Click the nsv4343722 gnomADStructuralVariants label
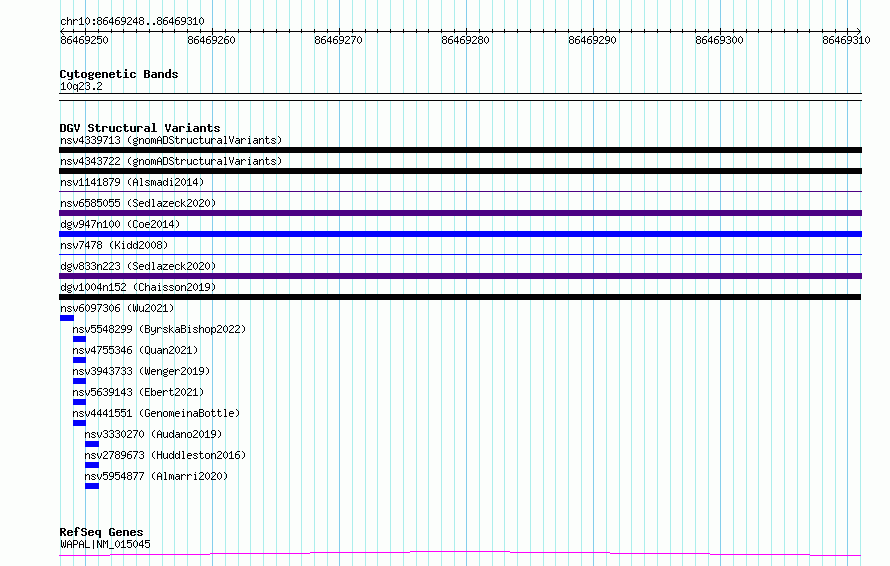 point(171,161)
